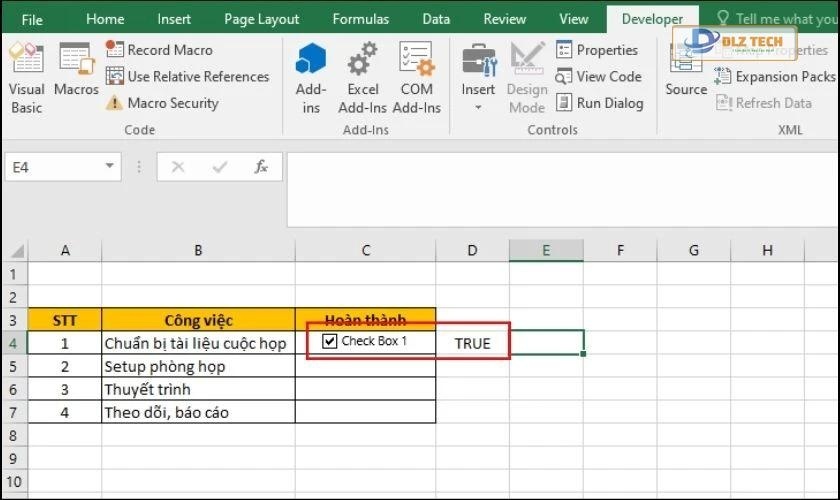Switch to the Formulas tab
The width and height of the screenshot is (840, 500).
click(x=361, y=19)
